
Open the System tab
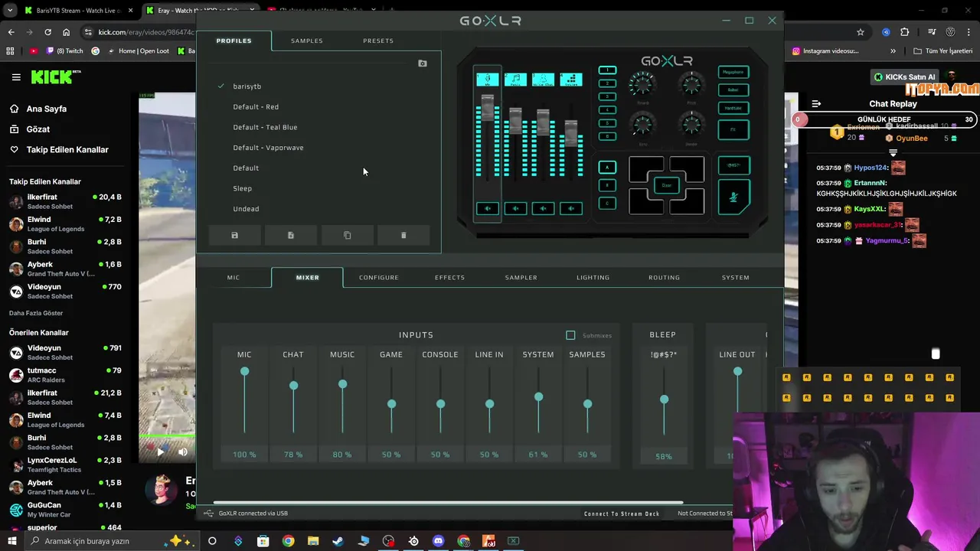pyautogui.click(x=736, y=277)
